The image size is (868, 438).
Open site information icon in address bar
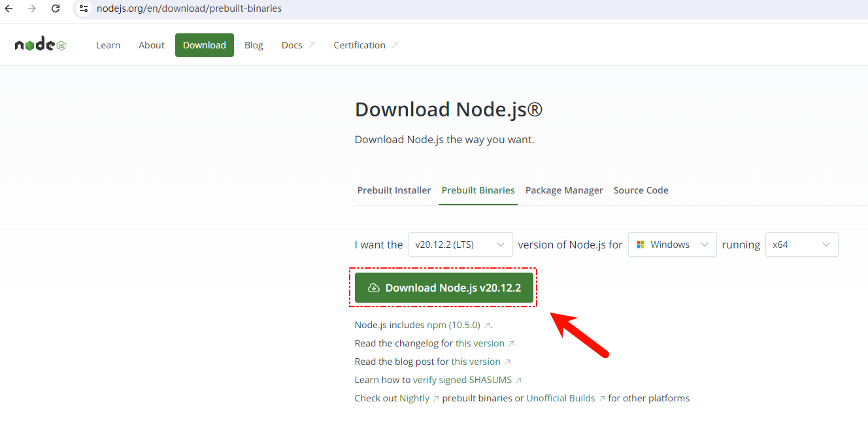[83, 8]
